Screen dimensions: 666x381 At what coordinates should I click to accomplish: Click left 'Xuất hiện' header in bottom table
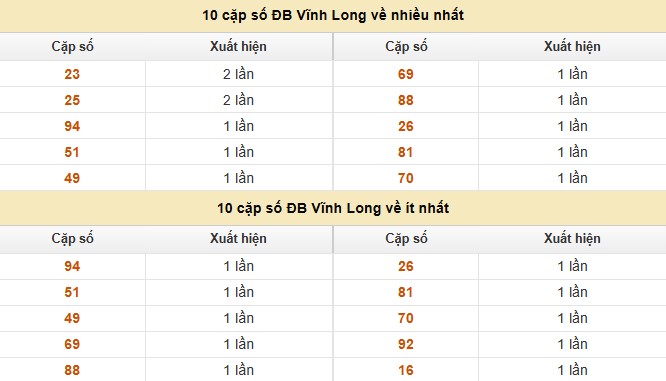238,238
